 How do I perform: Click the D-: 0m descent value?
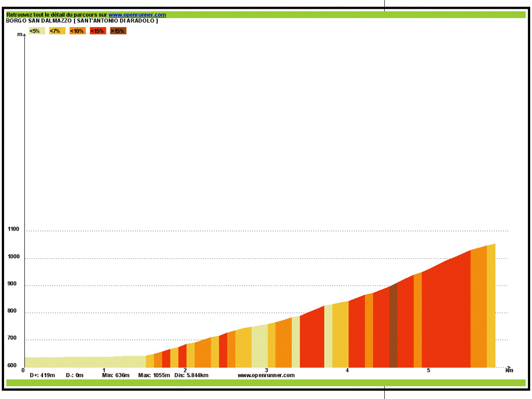point(74,375)
